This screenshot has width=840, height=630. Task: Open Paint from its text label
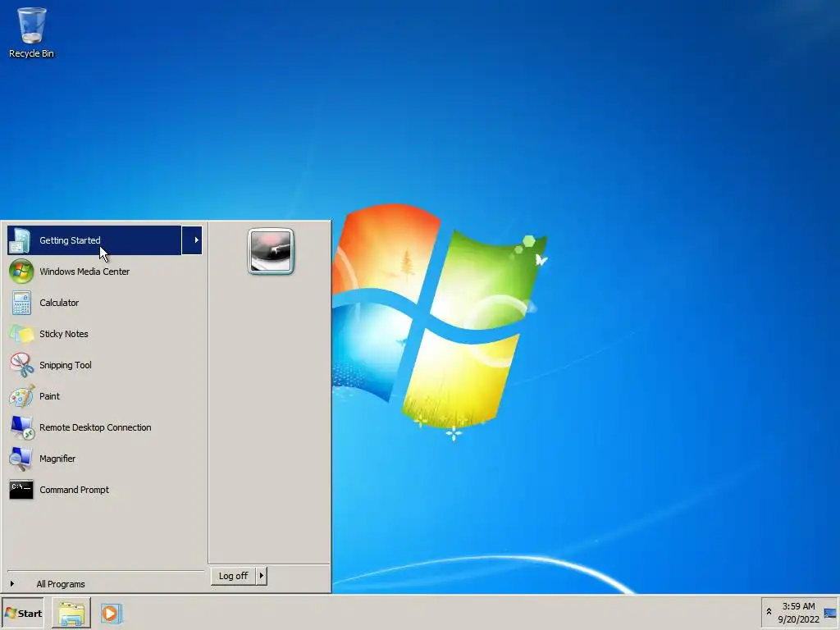click(x=49, y=396)
